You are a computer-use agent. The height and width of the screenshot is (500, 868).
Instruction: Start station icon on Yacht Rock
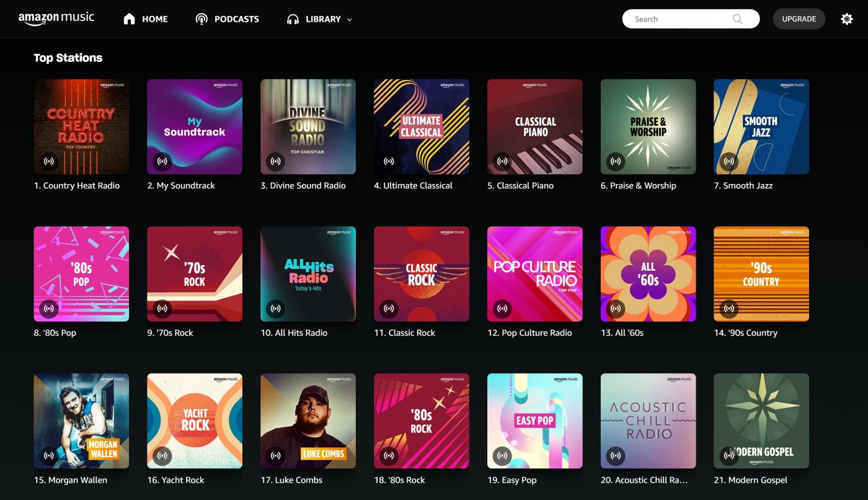162,455
